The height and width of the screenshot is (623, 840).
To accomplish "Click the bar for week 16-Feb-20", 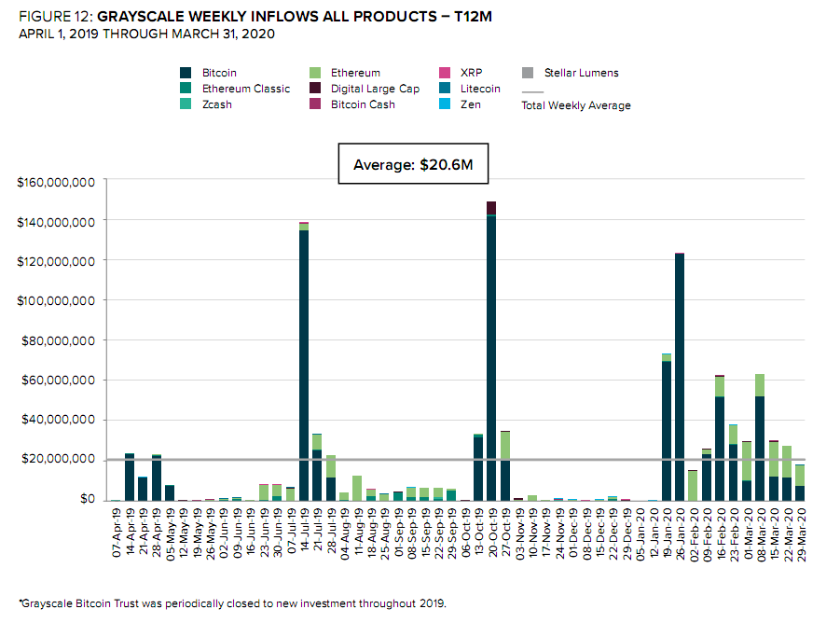I will point(720,438).
